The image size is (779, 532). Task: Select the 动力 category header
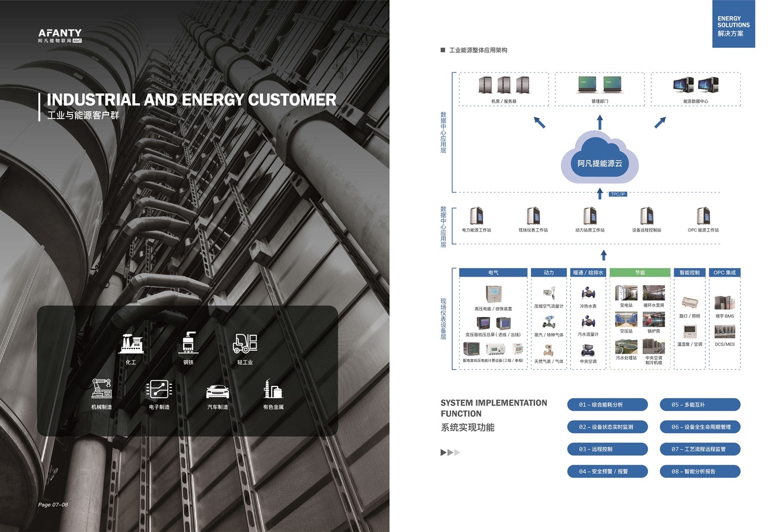[549, 273]
